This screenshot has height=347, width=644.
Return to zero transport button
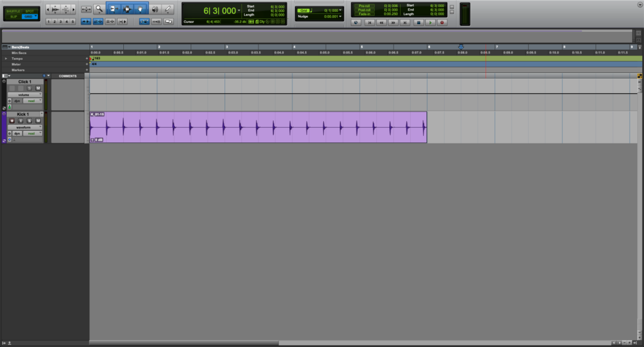pos(370,23)
